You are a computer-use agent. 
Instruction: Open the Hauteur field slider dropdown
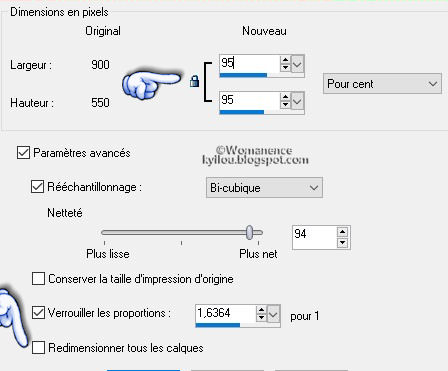click(297, 101)
